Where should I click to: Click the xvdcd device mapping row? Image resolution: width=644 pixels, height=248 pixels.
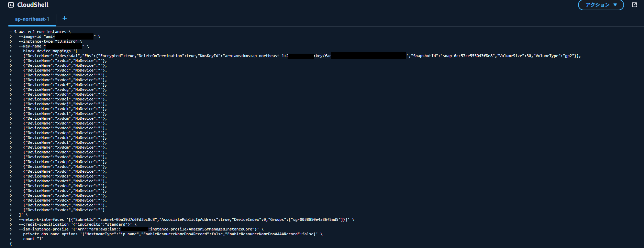65,75
